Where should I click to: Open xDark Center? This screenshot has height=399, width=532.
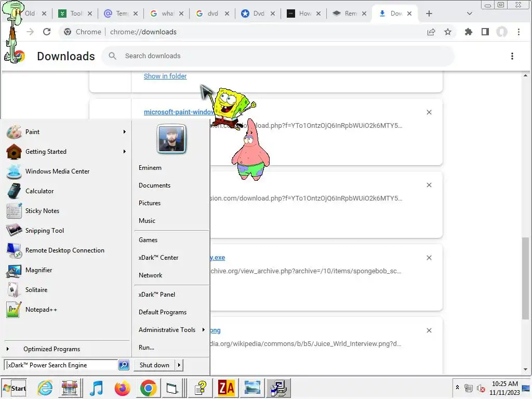(158, 258)
